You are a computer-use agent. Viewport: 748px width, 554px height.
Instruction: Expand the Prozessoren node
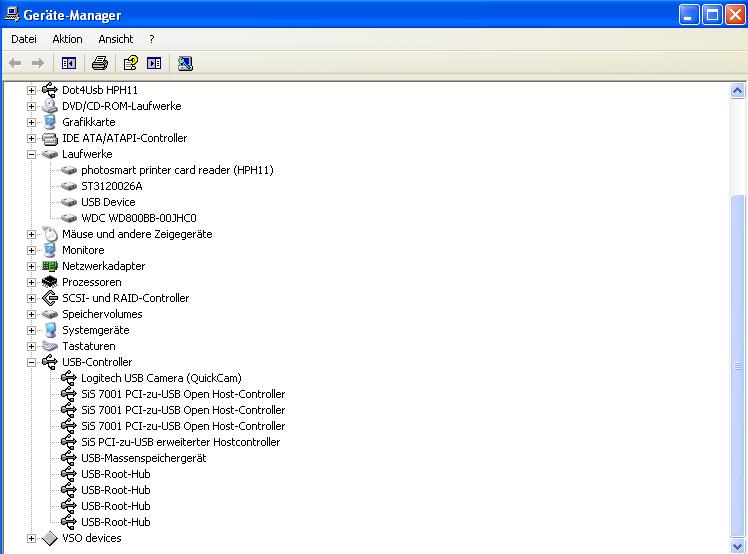pos(31,282)
